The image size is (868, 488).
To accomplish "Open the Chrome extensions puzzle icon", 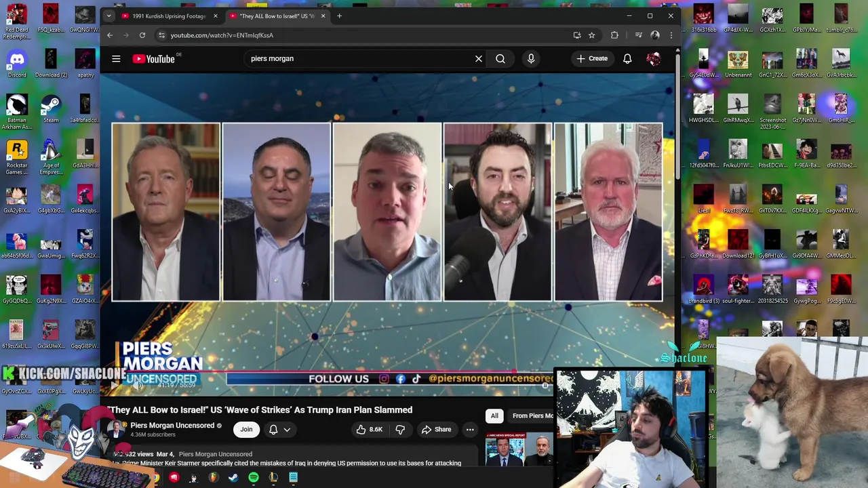I will 614,35.
